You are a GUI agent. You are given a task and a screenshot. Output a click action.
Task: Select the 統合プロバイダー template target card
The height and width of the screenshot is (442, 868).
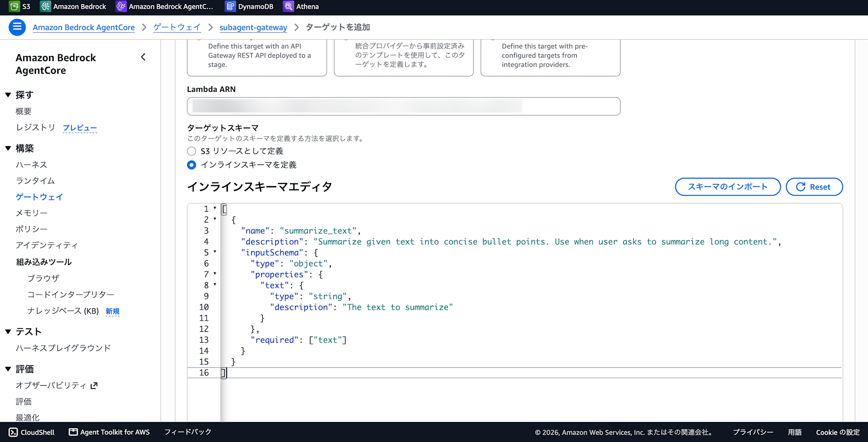tap(404, 58)
